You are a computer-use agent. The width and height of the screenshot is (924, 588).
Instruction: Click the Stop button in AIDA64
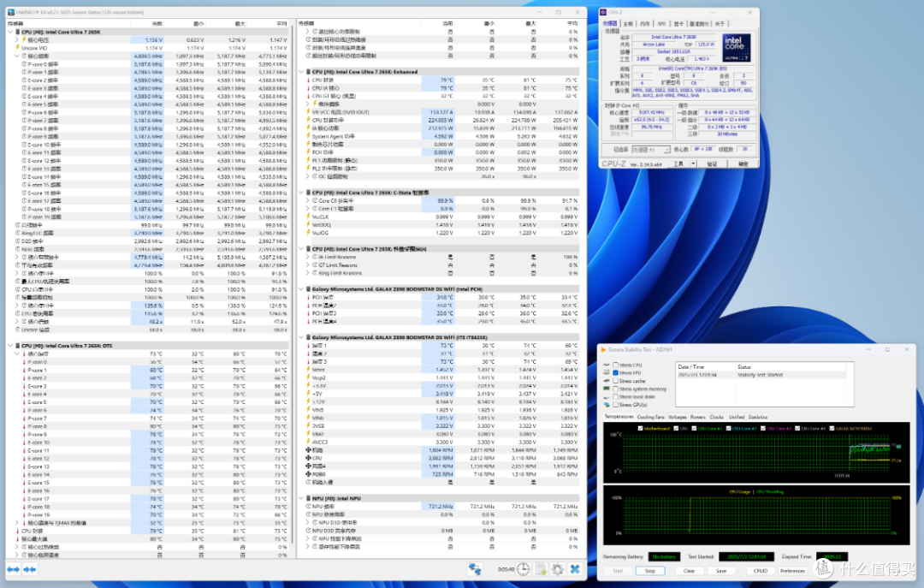(650, 571)
